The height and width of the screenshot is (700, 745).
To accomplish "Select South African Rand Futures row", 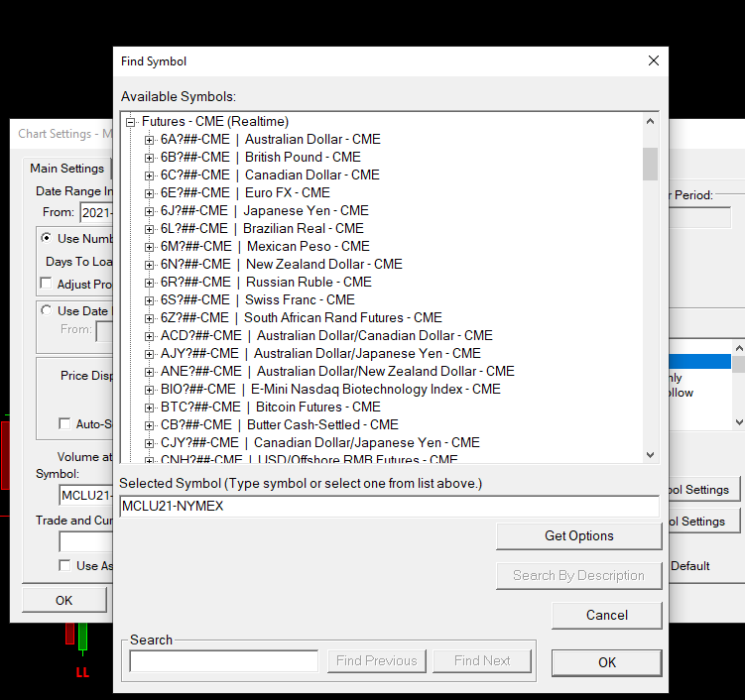I will click(302, 317).
